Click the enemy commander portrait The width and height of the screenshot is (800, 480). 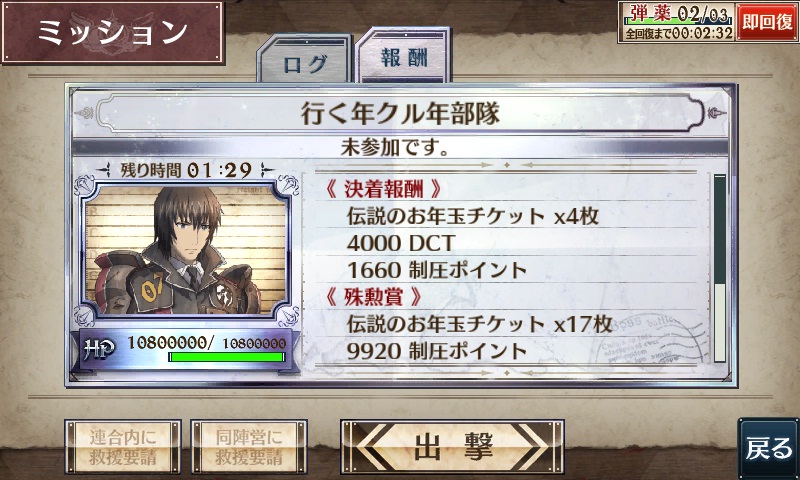(x=186, y=249)
